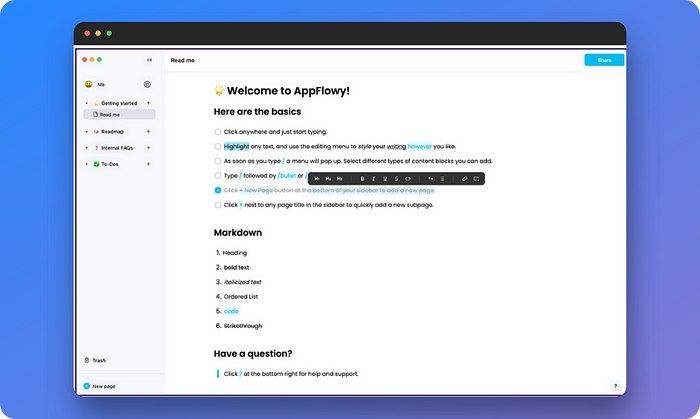This screenshot has height=419, width=700.
Task: Click the 'Me' user name
Action: [101, 84]
